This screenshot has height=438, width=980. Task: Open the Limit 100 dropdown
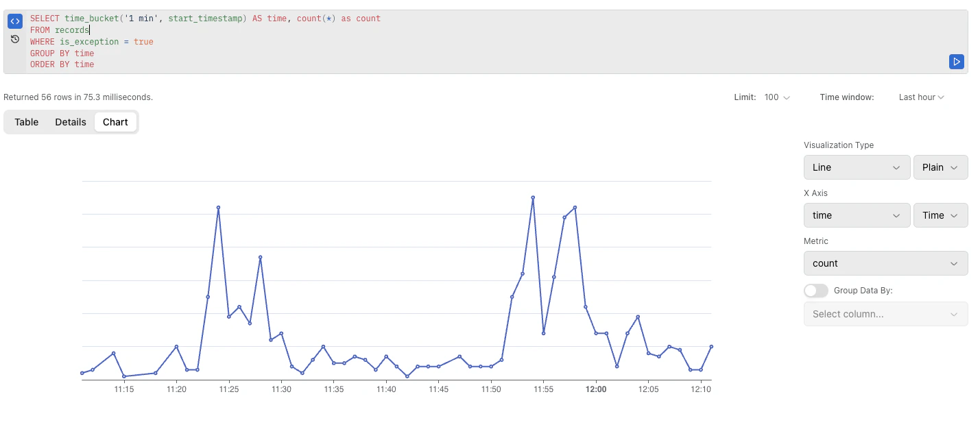pyautogui.click(x=777, y=97)
